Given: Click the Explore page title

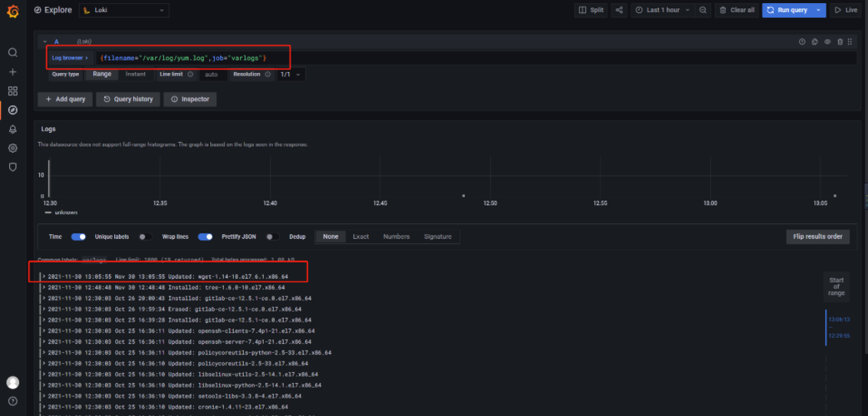Looking at the screenshot, I should tap(58, 10).
